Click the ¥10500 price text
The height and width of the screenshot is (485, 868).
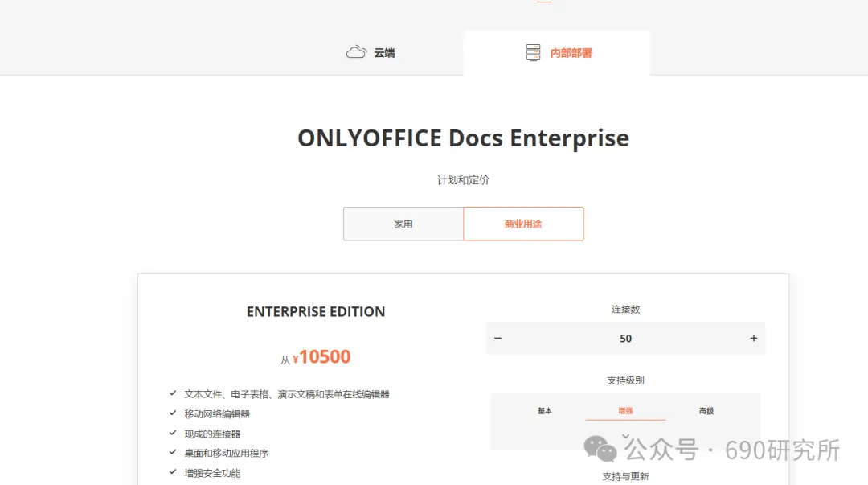pyautogui.click(x=321, y=357)
